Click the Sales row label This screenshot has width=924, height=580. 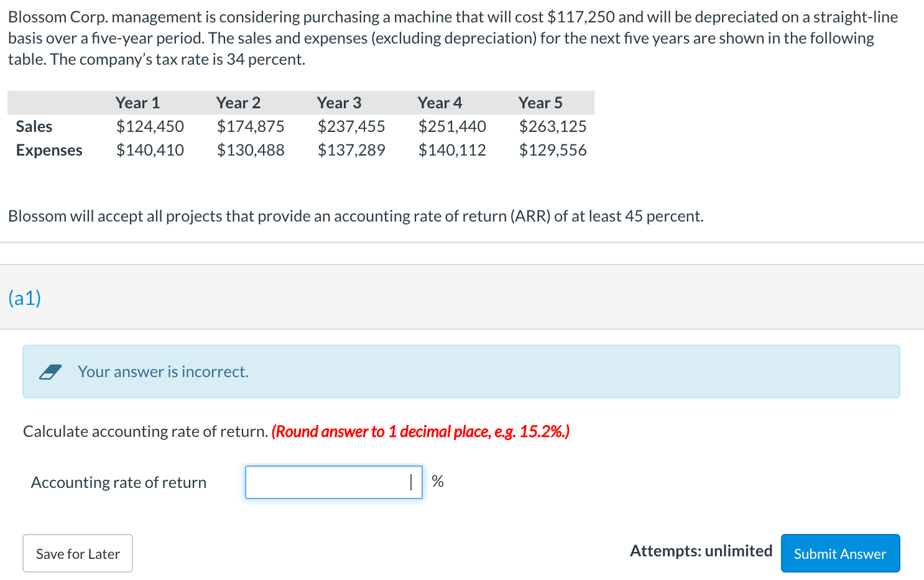pyautogui.click(x=34, y=126)
